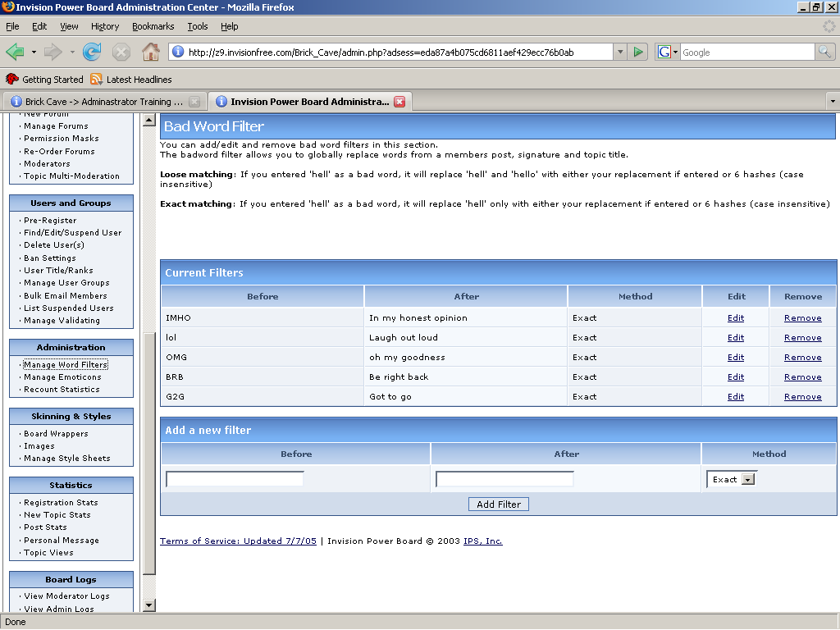Open the Latest Headlines feed bookmark

pos(131,80)
